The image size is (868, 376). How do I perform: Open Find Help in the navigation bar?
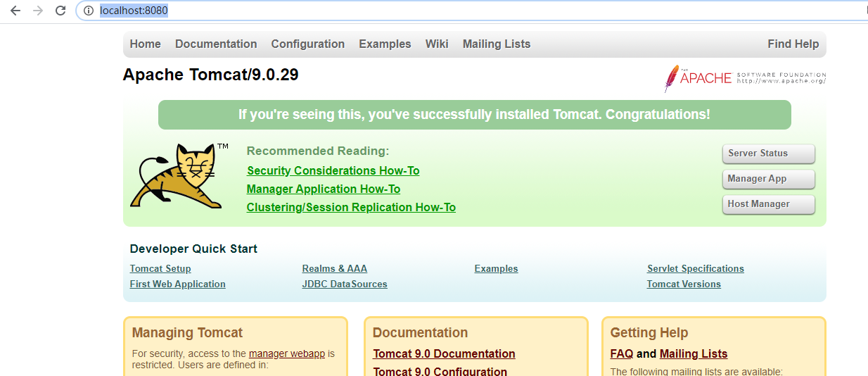coord(793,44)
